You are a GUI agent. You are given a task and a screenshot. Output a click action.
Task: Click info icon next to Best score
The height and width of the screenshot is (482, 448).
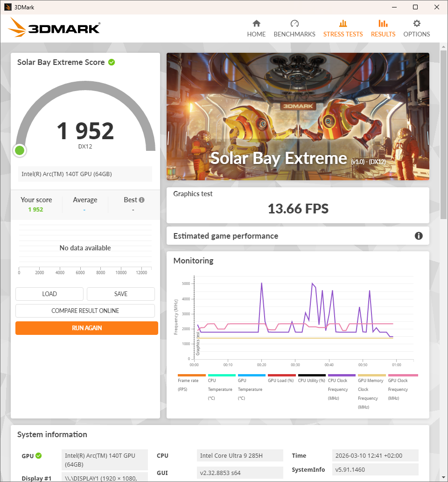pyautogui.click(x=141, y=200)
